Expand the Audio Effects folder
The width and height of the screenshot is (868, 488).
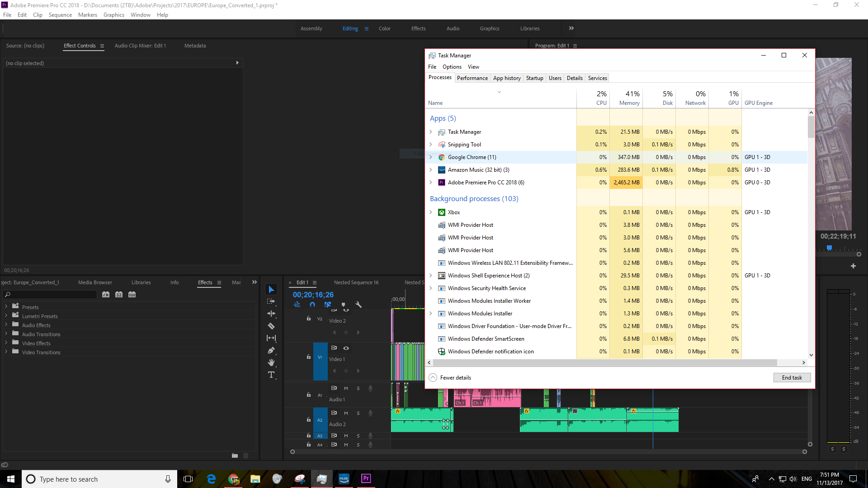(x=6, y=324)
